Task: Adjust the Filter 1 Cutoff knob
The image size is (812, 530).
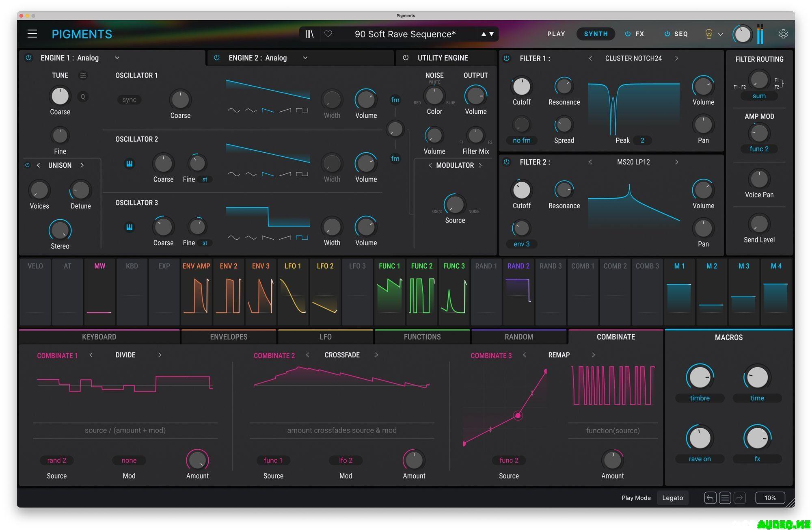Action: [x=522, y=87]
